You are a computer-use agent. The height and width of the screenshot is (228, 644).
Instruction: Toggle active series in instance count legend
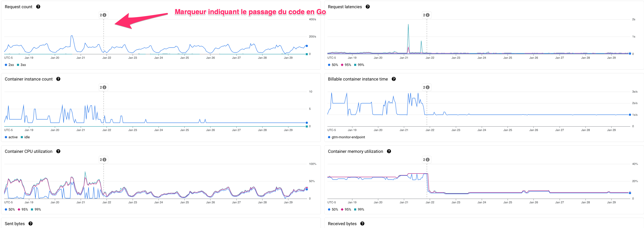click(x=11, y=137)
